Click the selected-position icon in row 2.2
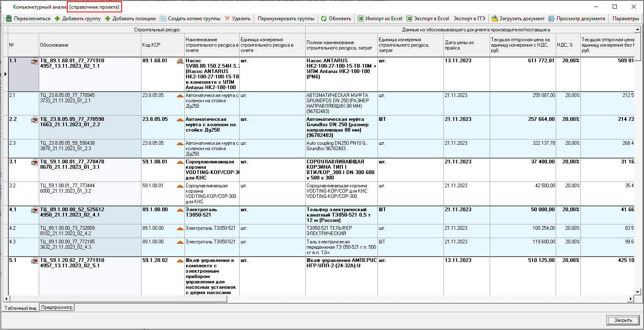The width and height of the screenshot is (644, 330). click(34, 120)
